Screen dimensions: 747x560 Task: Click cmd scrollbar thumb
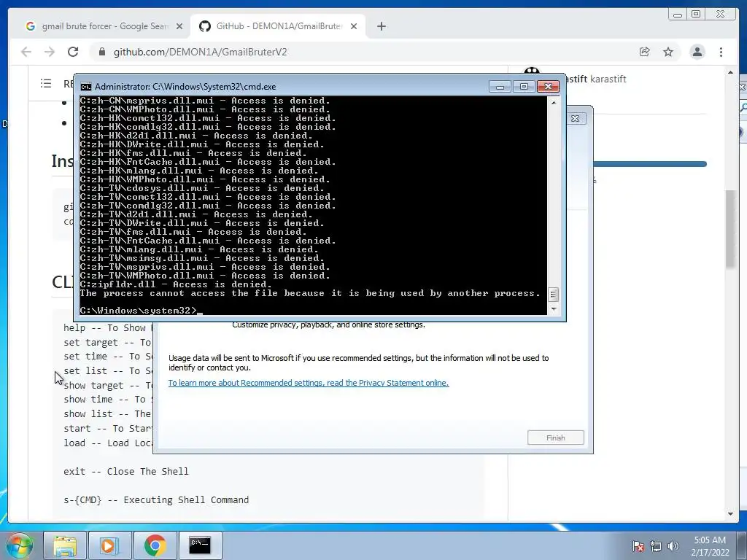(553, 295)
